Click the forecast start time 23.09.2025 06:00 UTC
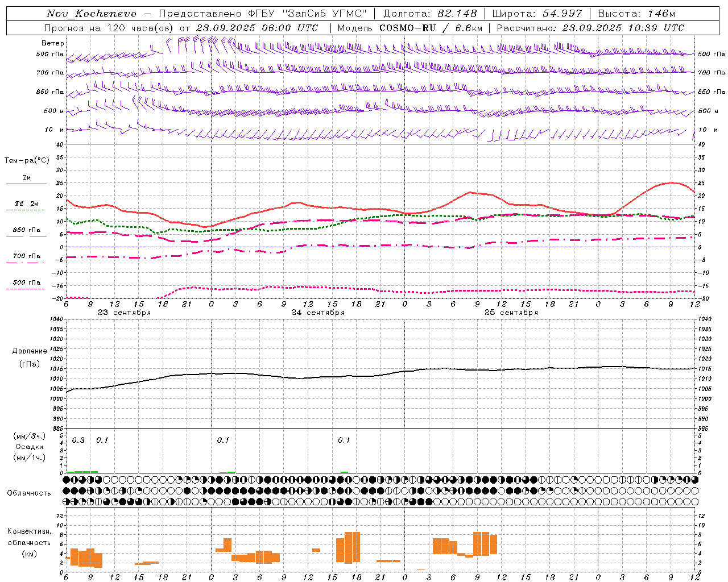Image resolution: width=728 pixels, height=582 pixels. [257, 28]
